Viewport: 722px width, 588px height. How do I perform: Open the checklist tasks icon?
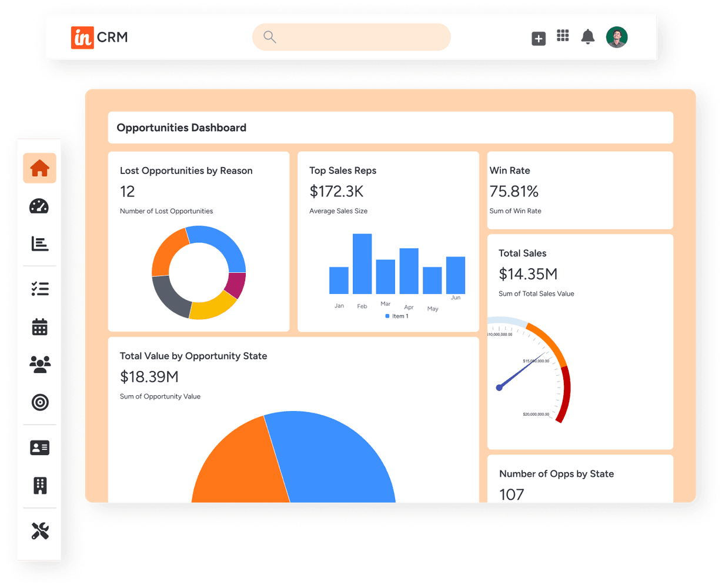[x=40, y=288]
